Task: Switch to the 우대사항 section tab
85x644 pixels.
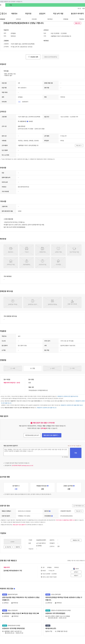Action: [34, 19]
